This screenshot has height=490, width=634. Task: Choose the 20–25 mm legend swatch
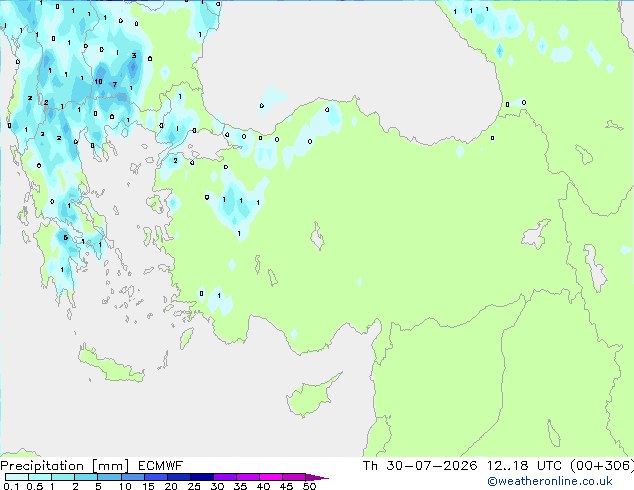click(x=178, y=477)
